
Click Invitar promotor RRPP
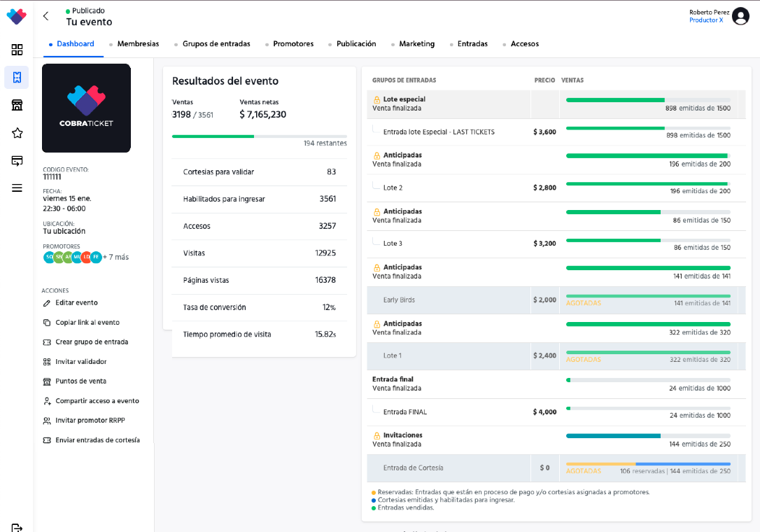click(x=84, y=421)
